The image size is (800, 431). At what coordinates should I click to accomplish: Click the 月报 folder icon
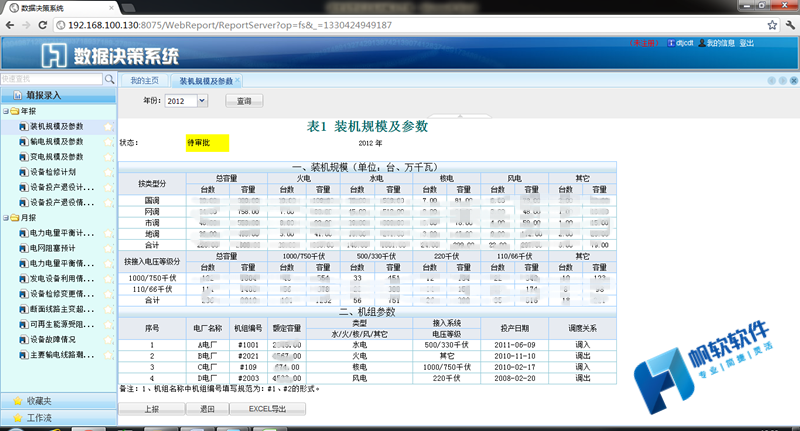[x=15, y=218]
